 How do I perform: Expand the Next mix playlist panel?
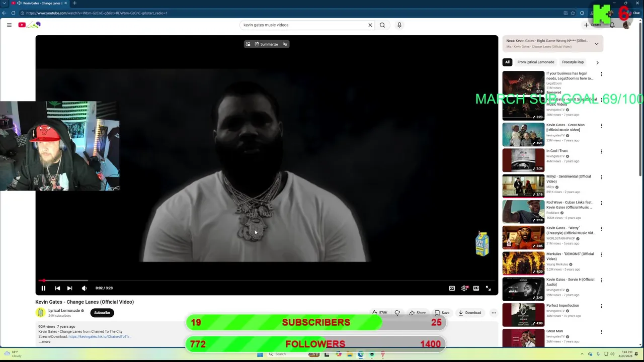[597, 44]
